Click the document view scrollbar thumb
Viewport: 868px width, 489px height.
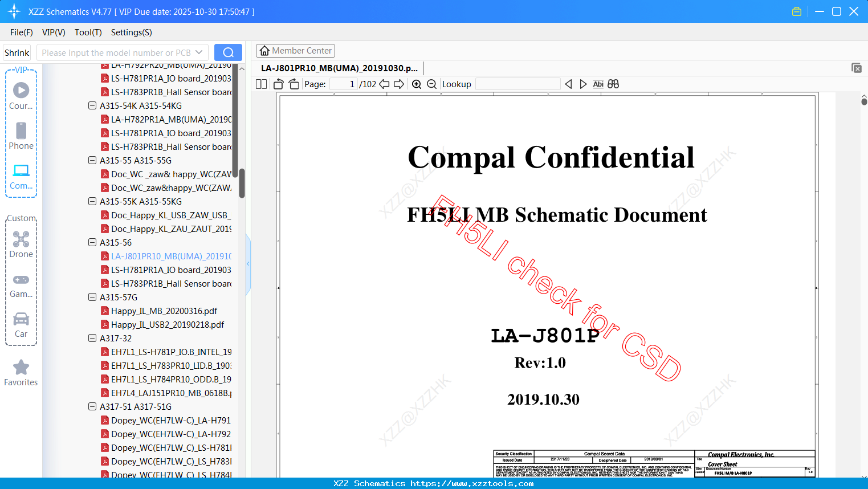pyautogui.click(x=864, y=101)
